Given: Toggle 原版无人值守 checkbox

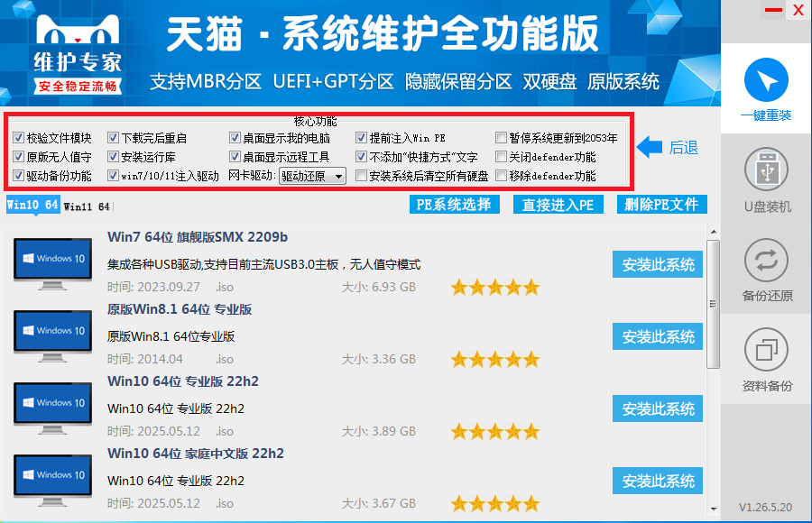Looking at the screenshot, I should pyautogui.click(x=18, y=156).
